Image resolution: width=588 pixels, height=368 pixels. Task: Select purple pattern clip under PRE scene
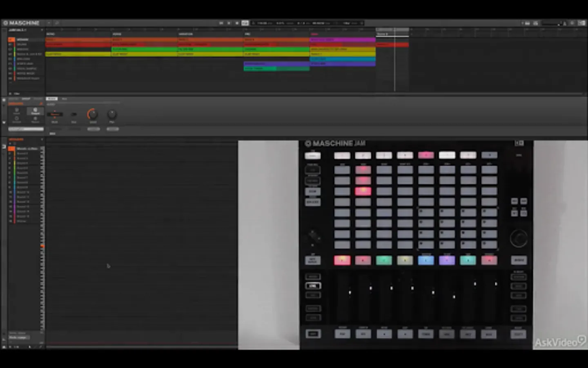[276, 64]
